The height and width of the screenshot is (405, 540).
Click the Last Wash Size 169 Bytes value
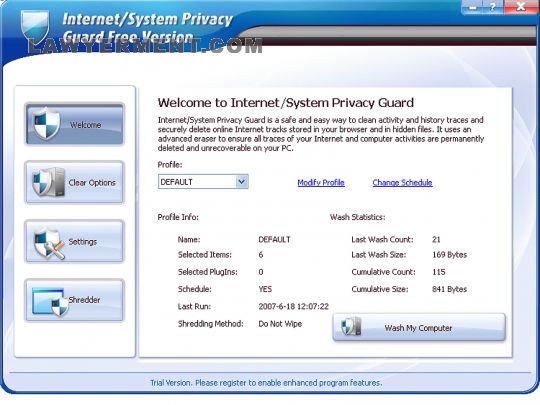tap(449, 255)
